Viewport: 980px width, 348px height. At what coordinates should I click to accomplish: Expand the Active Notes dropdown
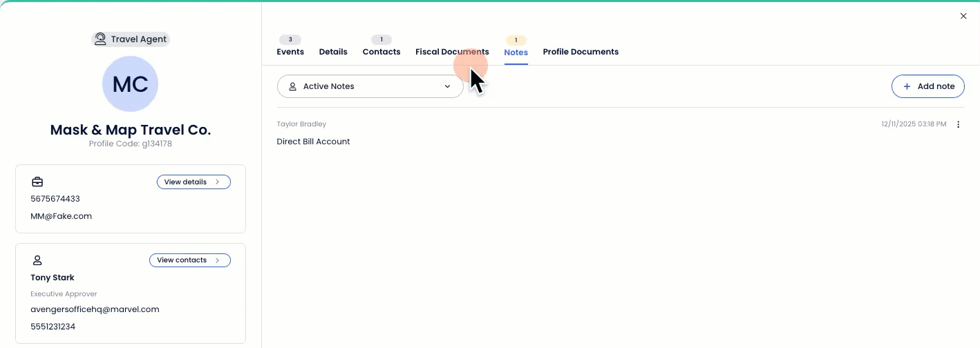click(x=370, y=86)
